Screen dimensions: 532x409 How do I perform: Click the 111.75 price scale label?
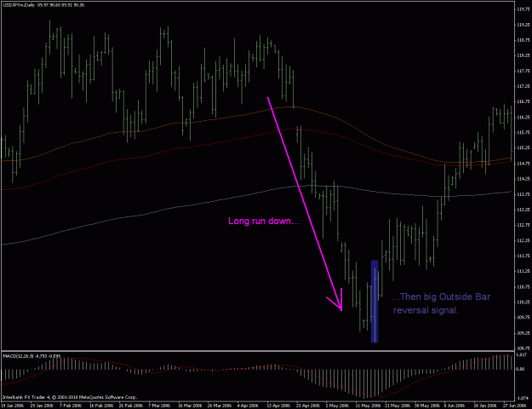pos(523,256)
